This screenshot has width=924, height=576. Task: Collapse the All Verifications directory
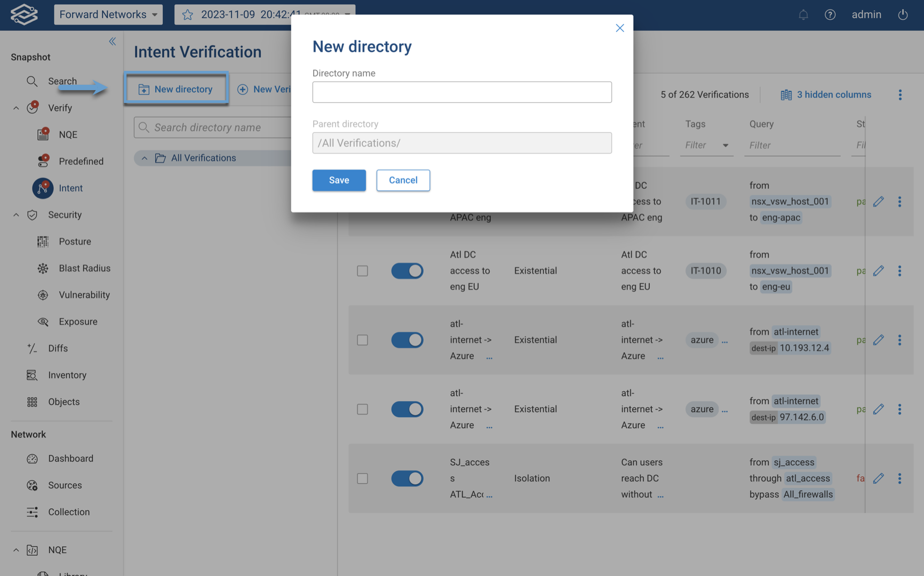point(144,158)
